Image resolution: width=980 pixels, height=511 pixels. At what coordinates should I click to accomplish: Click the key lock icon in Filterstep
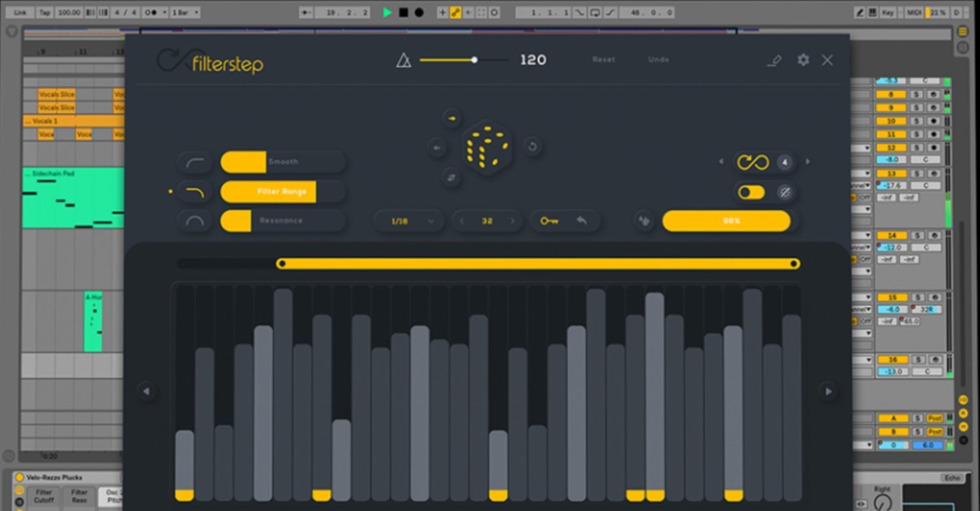click(x=549, y=221)
